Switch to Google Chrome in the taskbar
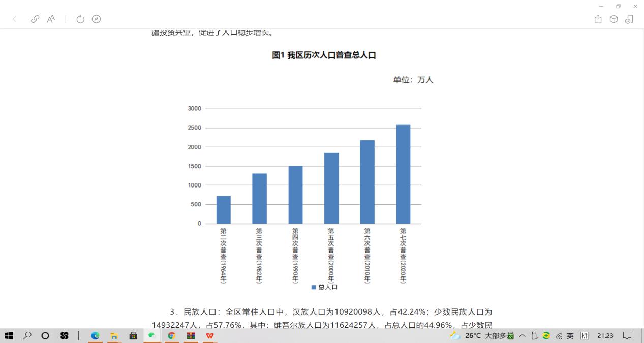 point(171,336)
